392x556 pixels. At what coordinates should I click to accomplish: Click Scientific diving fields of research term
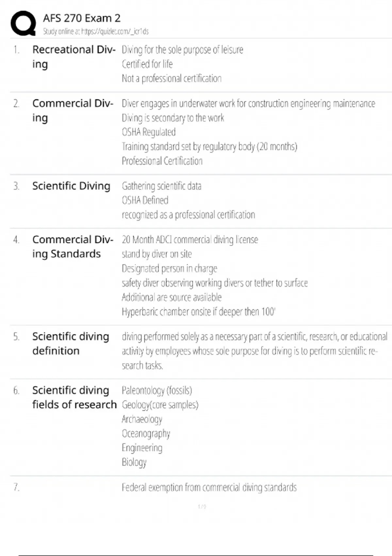[x=74, y=397]
